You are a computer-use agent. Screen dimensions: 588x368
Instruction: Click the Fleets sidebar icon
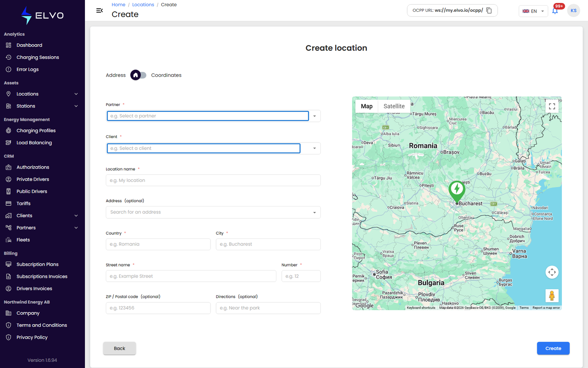(8, 240)
